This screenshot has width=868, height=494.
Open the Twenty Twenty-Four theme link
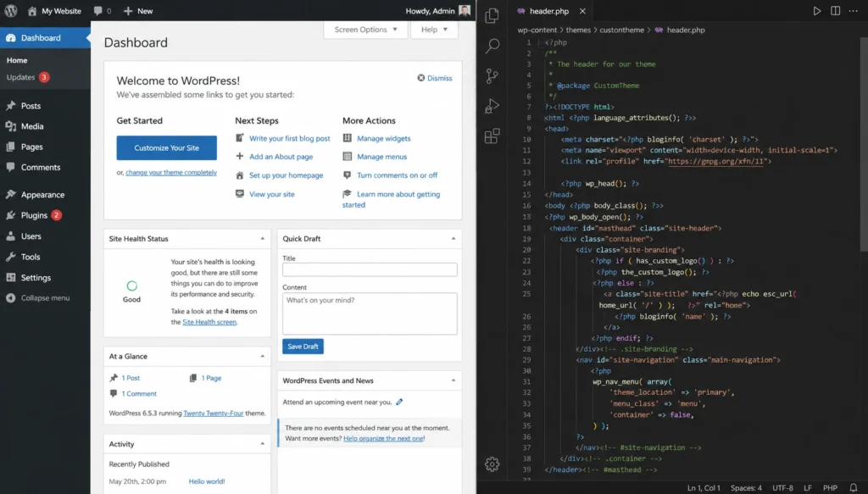click(213, 414)
